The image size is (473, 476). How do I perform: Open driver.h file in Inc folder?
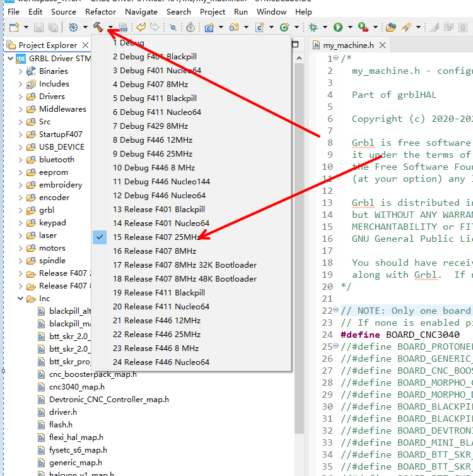[x=62, y=412]
